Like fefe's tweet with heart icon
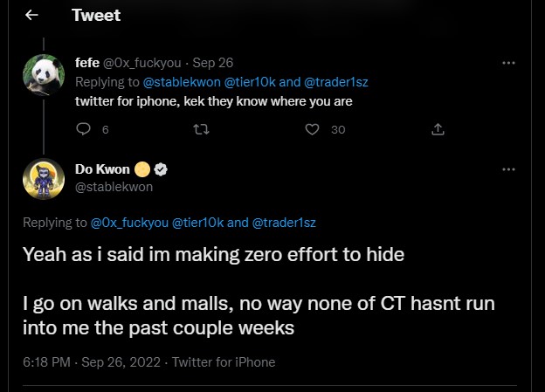The image size is (545, 392). (x=312, y=129)
